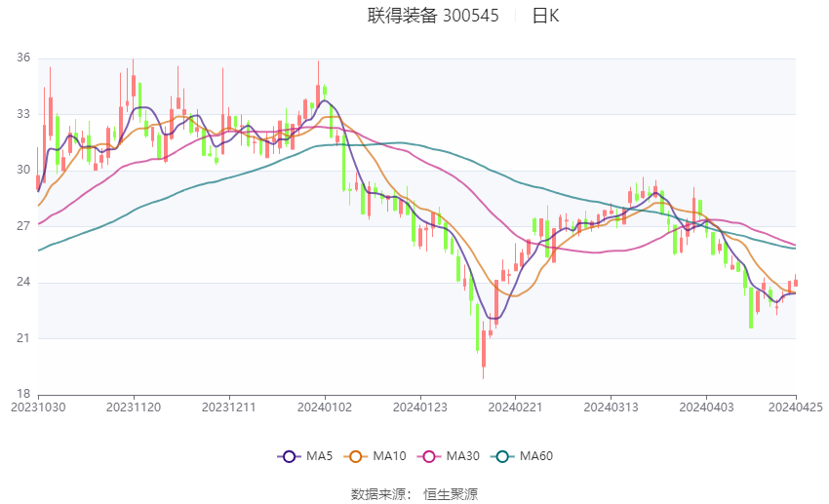Click the MA10 legend label text
This screenshot has width=829, height=504.
pos(390,456)
